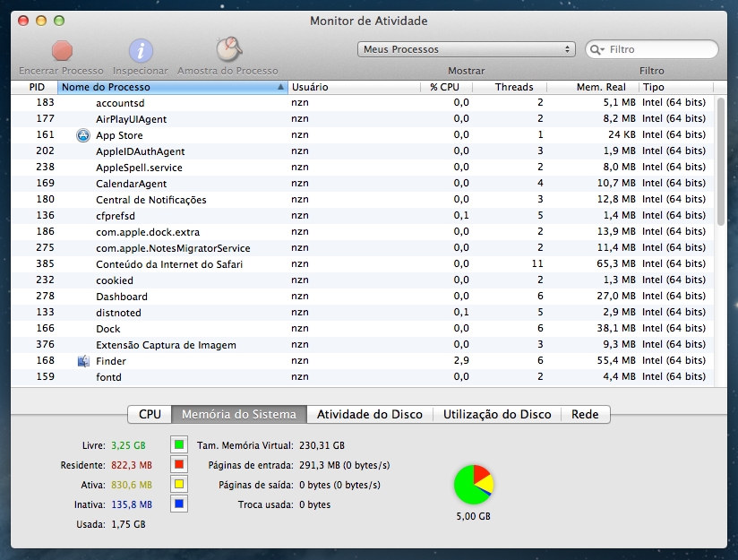Click the Amostra do Processo icon

228,49
